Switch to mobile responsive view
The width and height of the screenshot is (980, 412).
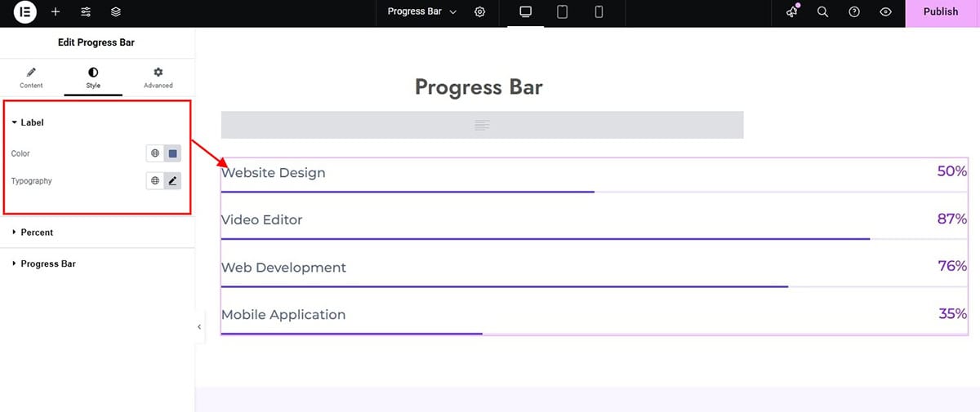point(599,12)
